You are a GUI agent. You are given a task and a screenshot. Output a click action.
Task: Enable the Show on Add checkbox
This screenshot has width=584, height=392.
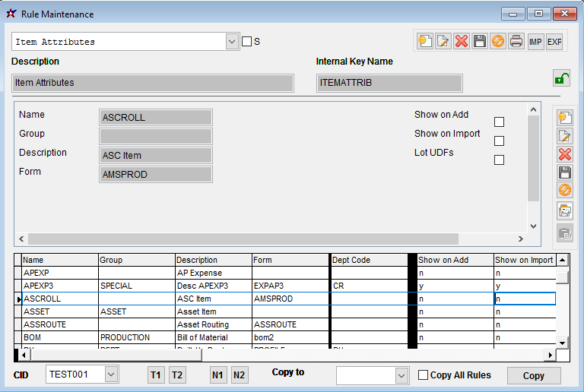(500, 122)
